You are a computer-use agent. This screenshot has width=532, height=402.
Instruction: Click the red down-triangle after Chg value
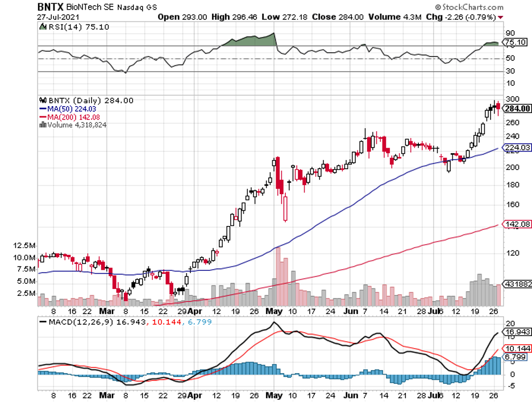pyautogui.click(x=500, y=16)
